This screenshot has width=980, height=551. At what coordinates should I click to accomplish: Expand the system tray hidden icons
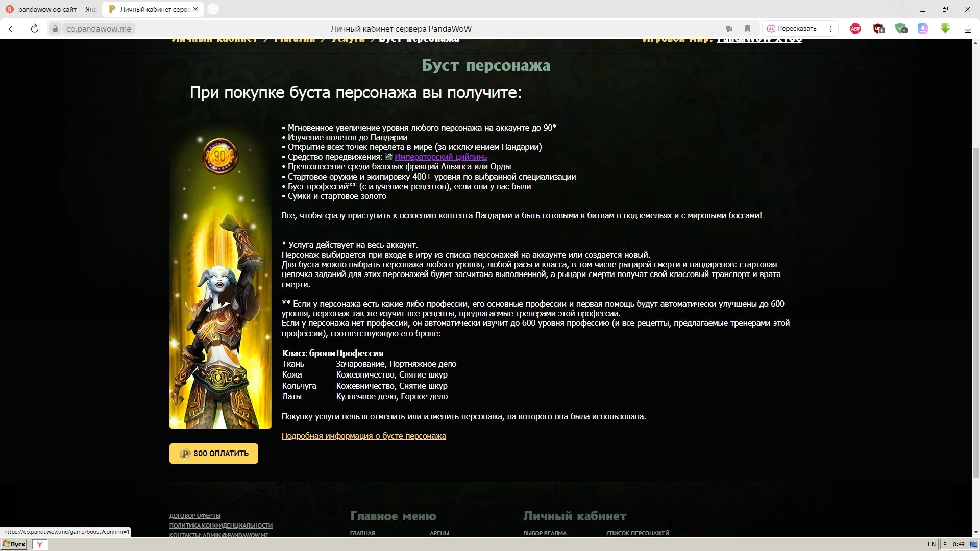click(945, 544)
